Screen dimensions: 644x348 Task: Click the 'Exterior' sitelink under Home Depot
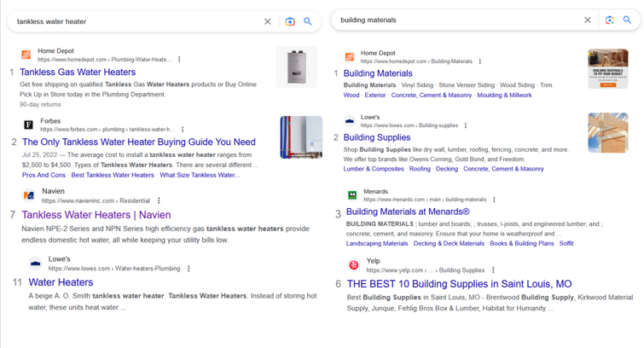click(x=375, y=95)
